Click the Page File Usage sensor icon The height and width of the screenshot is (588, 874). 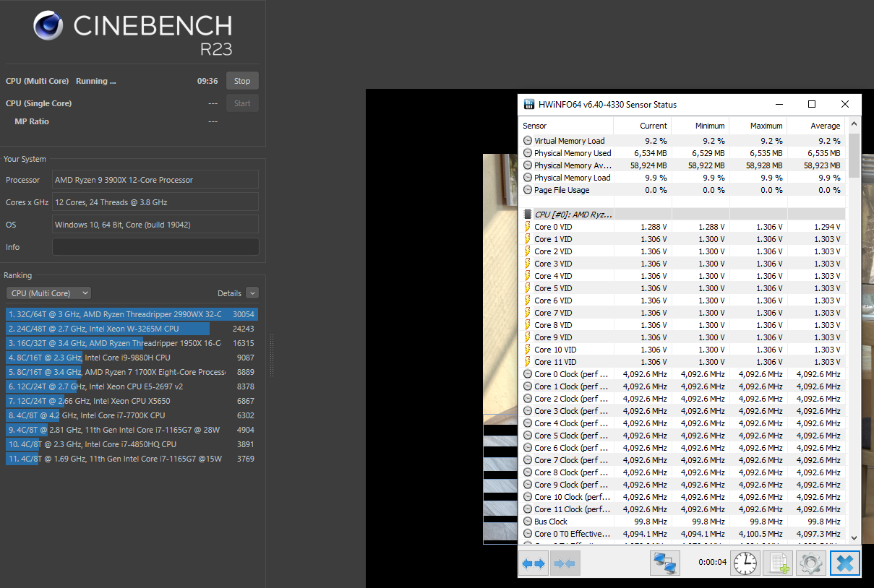(528, 190)
